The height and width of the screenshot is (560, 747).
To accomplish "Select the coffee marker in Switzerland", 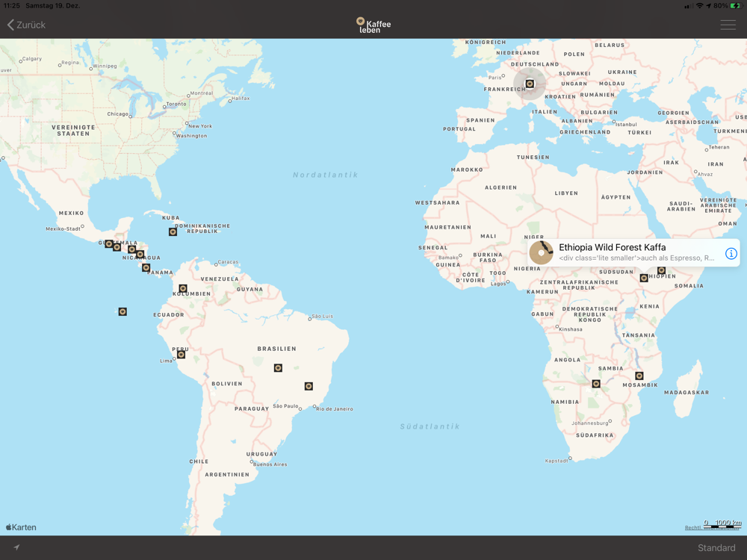I will coord(530,84).
